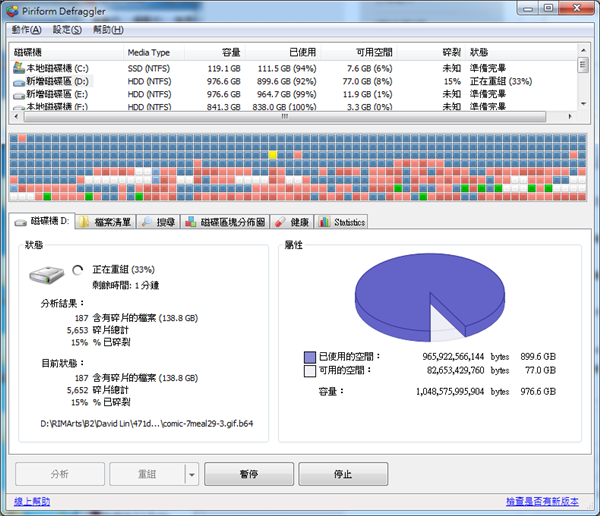Open the 動作(A) menu
Image resolution: width=600 pixels, height=516 pixels.
pos(27,30)
